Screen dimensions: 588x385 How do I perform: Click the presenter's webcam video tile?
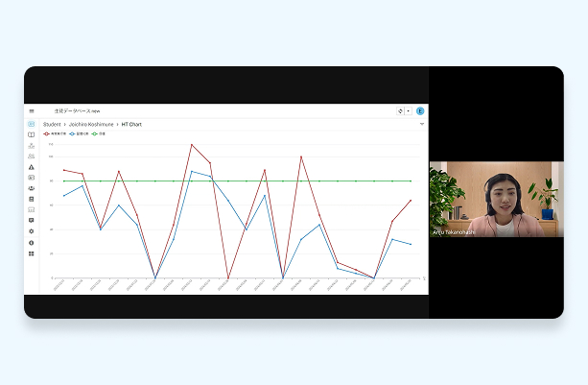coord(496,199)
